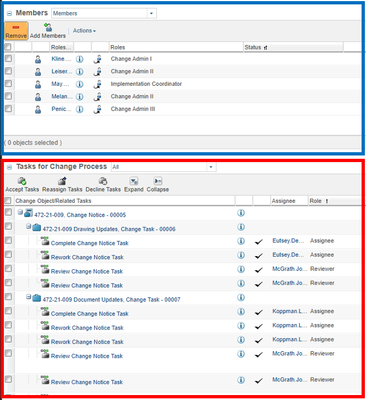The image size is (366, 400).
Task: Open the first Complete Change Notice Task link
Action: (x=90, y=243)
